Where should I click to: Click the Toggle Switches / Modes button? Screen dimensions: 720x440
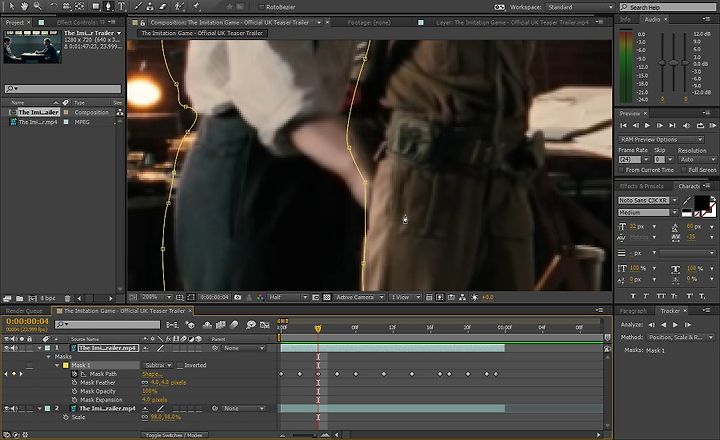tap(174, 434)
